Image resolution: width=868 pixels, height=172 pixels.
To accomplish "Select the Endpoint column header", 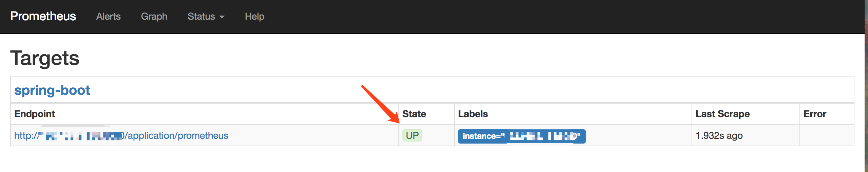I will tap(35, 114).
